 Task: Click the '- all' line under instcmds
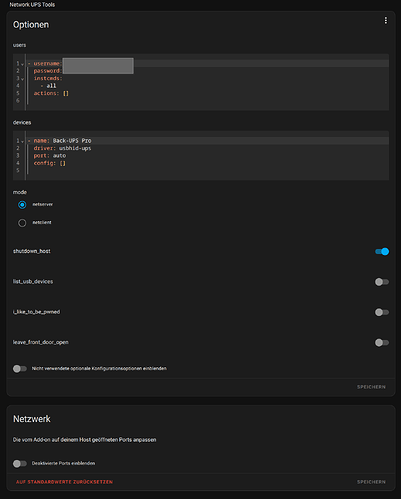click(48, 86)
